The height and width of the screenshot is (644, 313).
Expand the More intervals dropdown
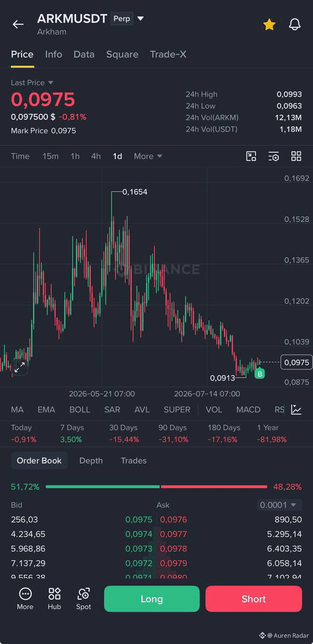tap(148, 156)
